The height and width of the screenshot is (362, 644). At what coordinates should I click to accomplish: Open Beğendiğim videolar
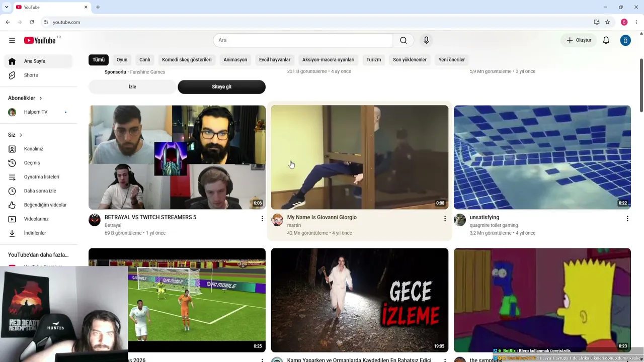click(x=38, y=205)
